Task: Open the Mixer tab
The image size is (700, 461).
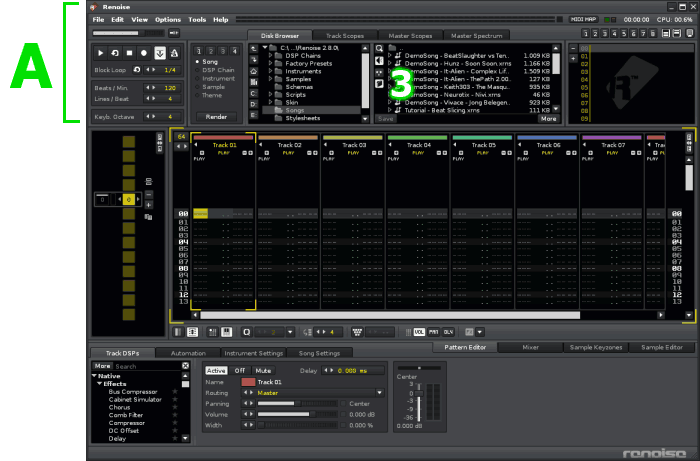Action: [530, 347]
